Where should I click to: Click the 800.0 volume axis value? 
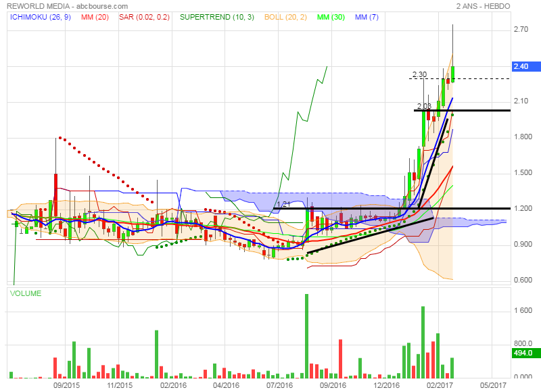coord(523,343)
